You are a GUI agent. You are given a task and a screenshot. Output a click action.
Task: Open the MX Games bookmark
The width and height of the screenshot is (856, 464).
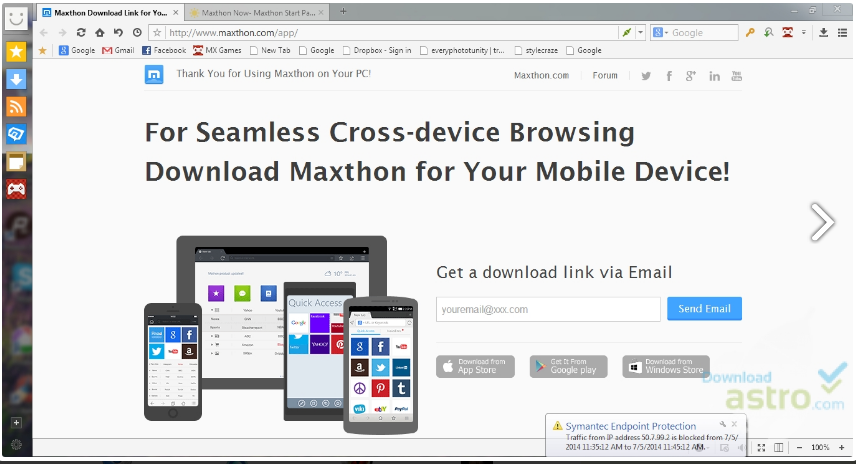click(217, 50)
